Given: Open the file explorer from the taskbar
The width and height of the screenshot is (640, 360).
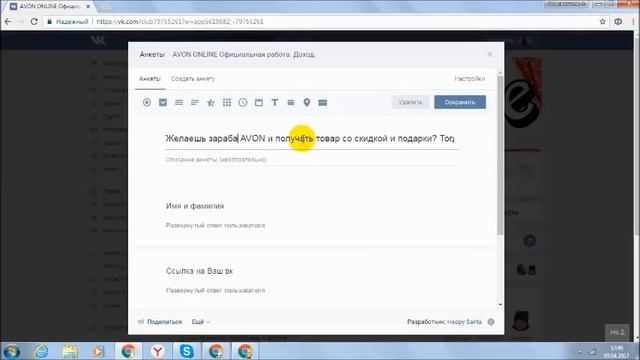Looking at the screenshot, I should [70, 351].
